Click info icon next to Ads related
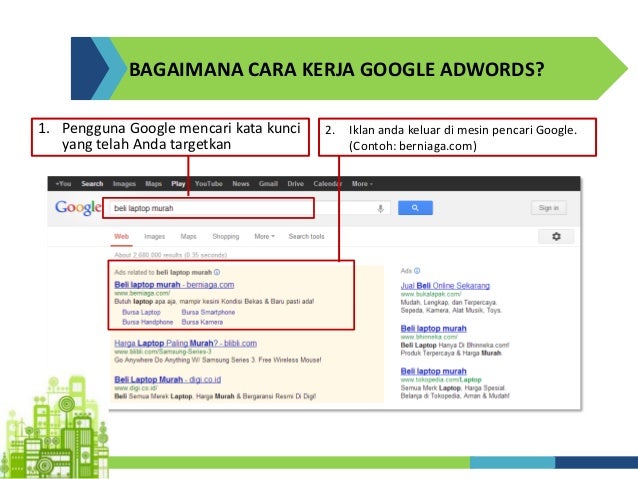Image resolution: width=638 pixels, height=479 pixels. [x=217, y=272]
